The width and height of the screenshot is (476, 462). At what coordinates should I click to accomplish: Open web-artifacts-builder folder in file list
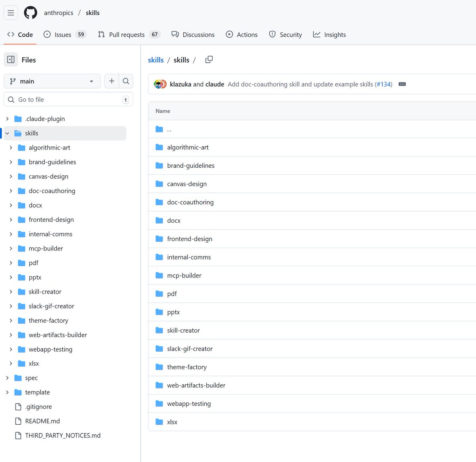click(x=196, y=385)
